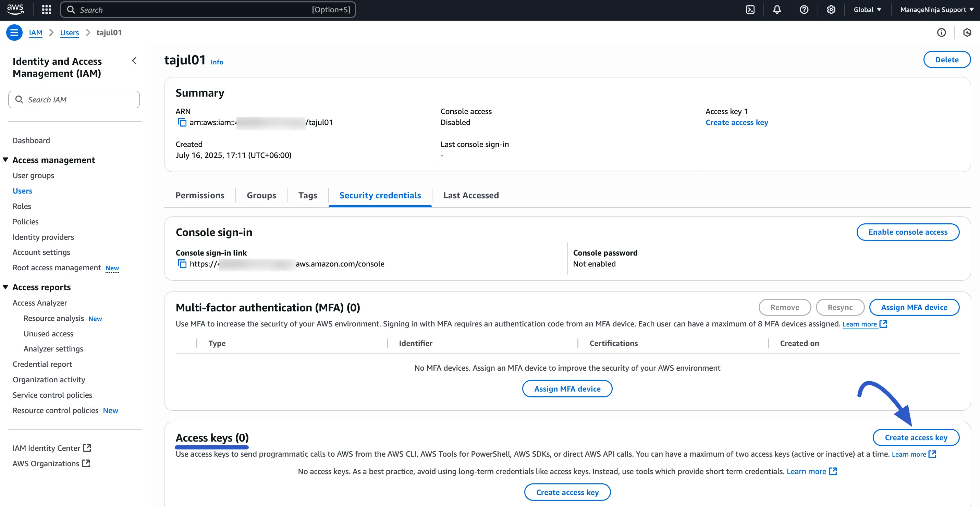Open the hamburger navigation menu
980x507 pixels.
click(x=14, y=32)
